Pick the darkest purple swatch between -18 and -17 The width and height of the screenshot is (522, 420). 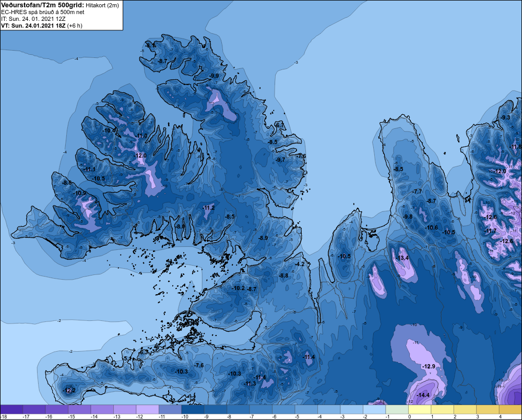pyautogui.click(x=11, y=410)
